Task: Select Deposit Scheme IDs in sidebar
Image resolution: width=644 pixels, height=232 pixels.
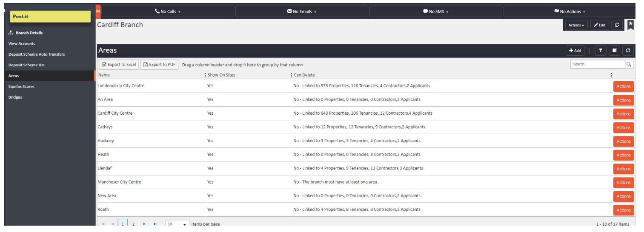Action: [x=26, y=65]
